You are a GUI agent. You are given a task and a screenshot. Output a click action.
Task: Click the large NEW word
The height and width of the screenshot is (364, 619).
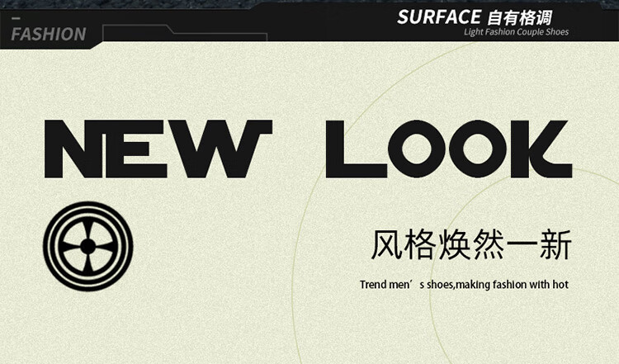point(158,149)
